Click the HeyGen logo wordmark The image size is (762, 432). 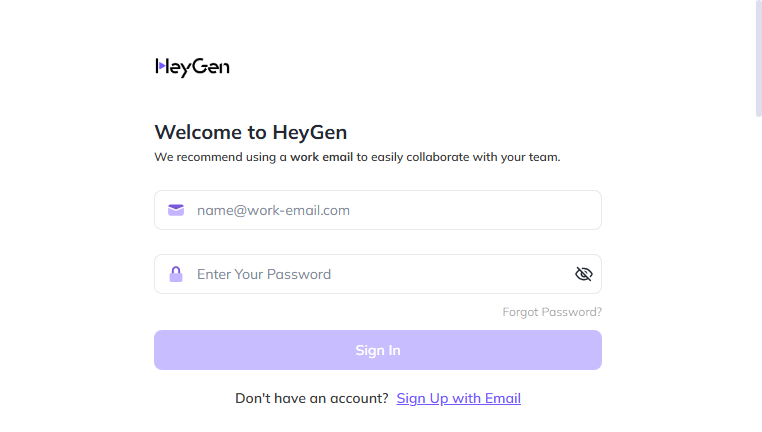click(192, 67)
